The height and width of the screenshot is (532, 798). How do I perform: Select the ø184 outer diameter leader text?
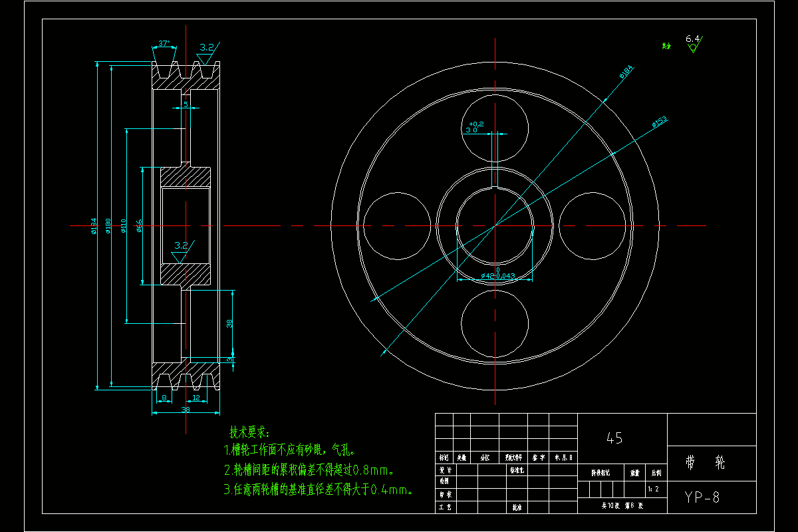(626, 71)
